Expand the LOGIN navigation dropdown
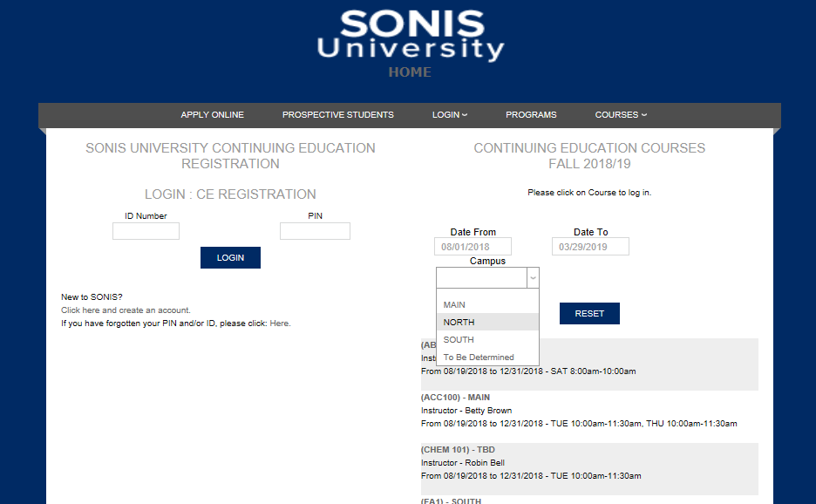816x504 pixels. click(450, 115)
